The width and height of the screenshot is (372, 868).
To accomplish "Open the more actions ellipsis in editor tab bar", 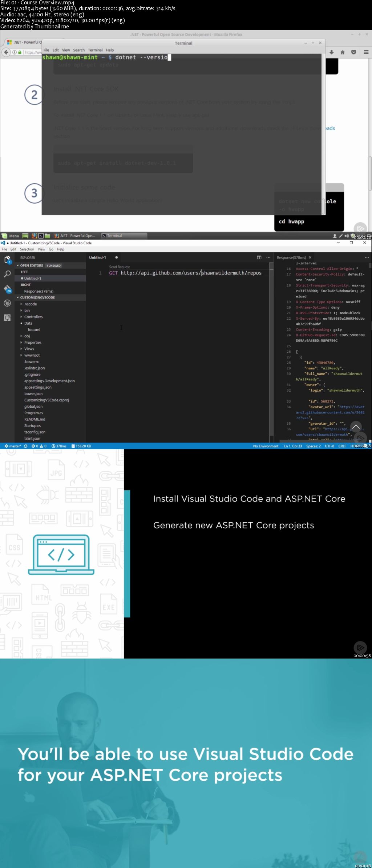I will tap(268, 257).
